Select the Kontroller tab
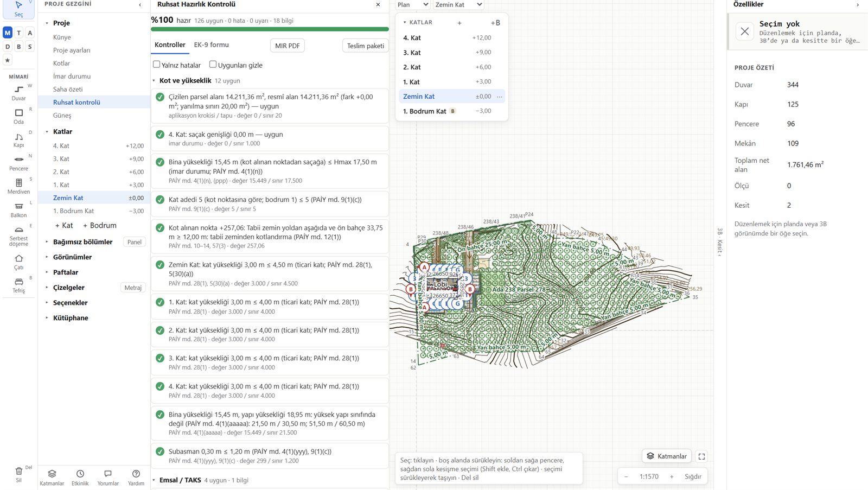The height and width of the screenshot is (490, 868). point(170,45)
